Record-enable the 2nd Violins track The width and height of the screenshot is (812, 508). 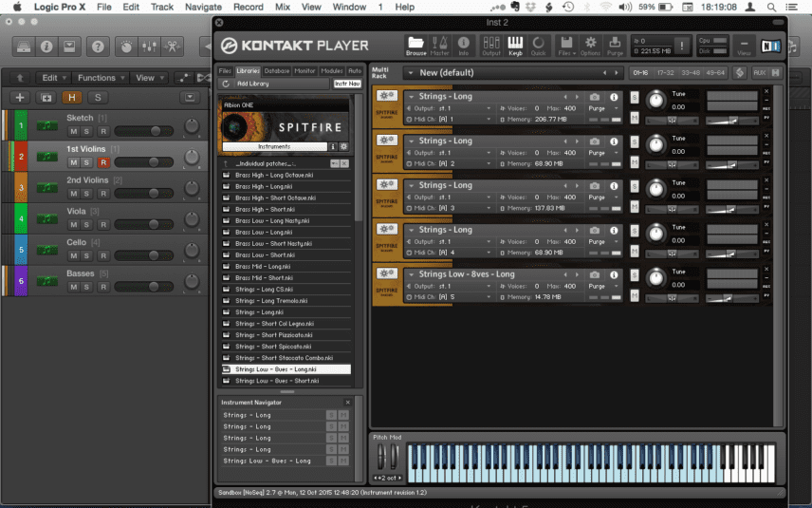point(103,194)
